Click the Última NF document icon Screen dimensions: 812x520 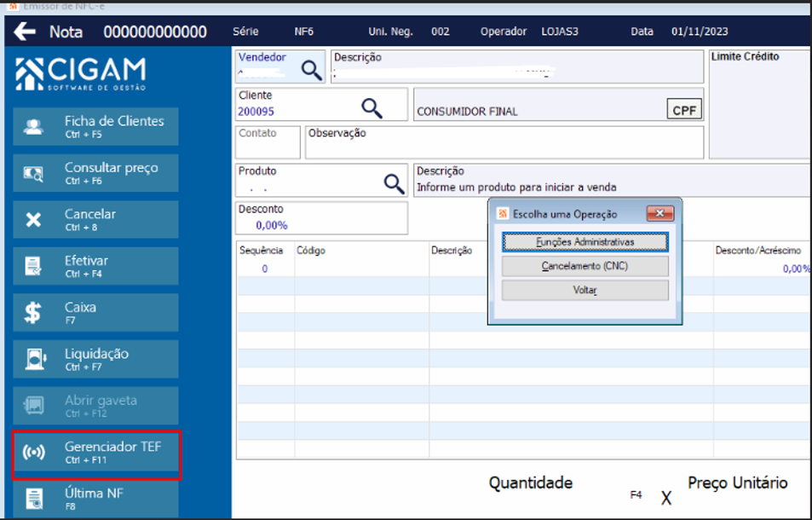(x=34, y=499)
